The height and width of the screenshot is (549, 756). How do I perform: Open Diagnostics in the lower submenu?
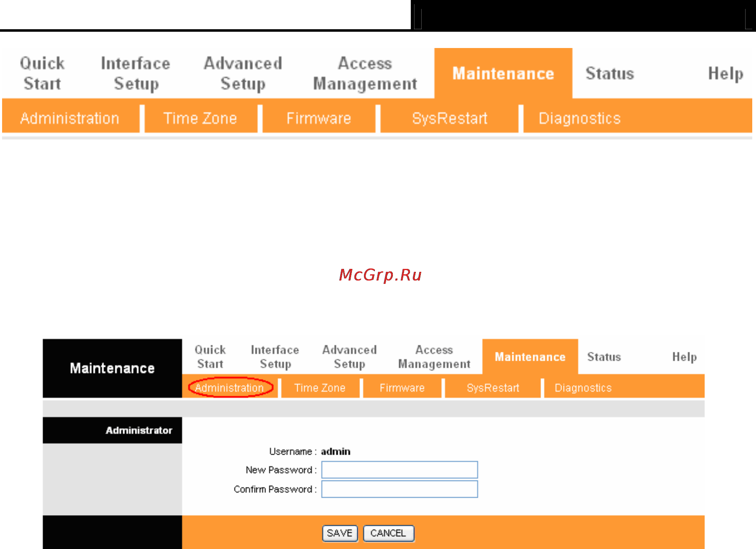click(x=583, y=388)
